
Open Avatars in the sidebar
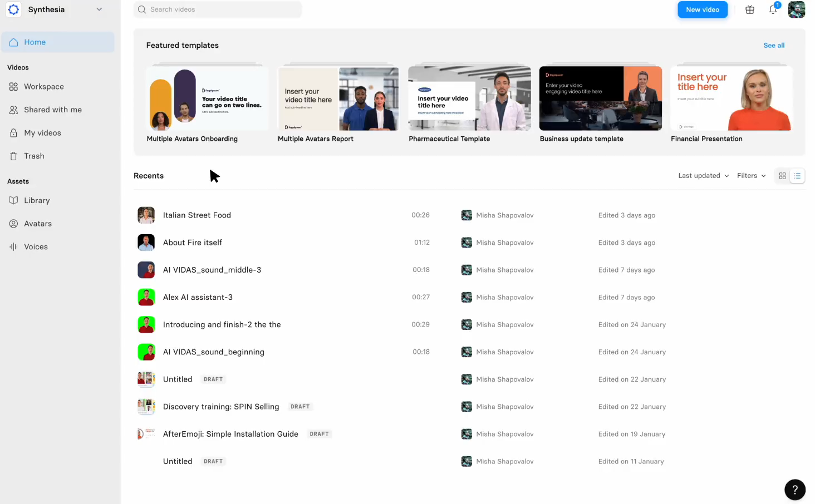[x=37, y=224]
